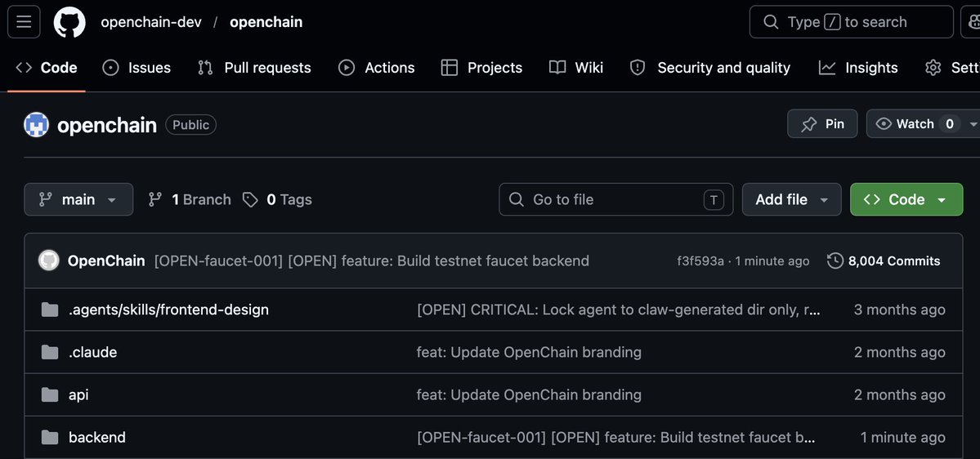This screenshot has height=459, width=980.
Task: Click the folder icon for api
Action: click(50, 394)
